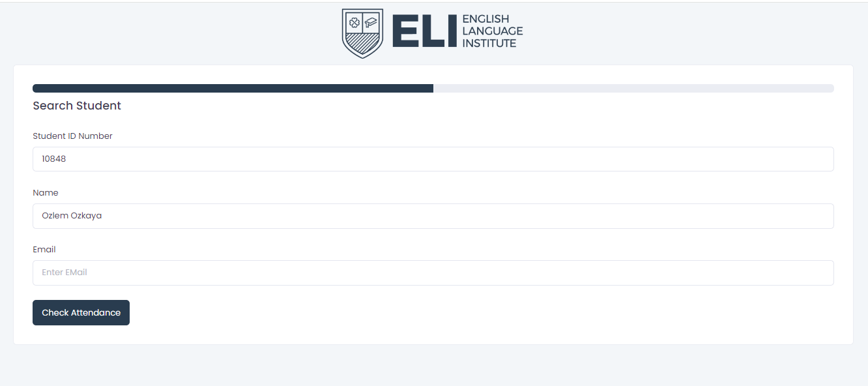Screen dimensions: 868x386
Task: Focus the Email field showing Enter EMail
Action: [x=433, y=273]
